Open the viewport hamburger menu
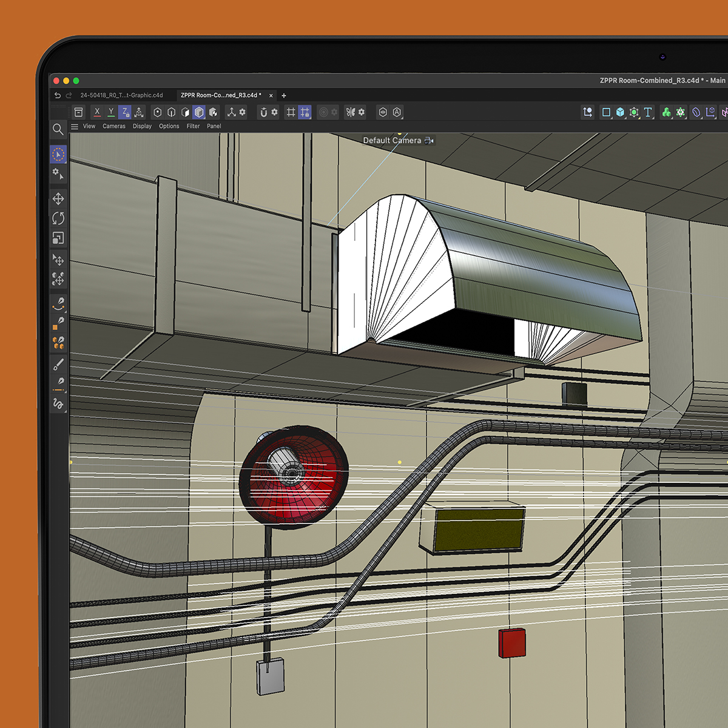 (x=75, y=127)
